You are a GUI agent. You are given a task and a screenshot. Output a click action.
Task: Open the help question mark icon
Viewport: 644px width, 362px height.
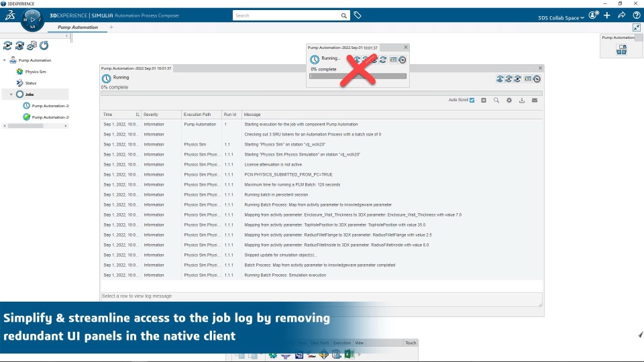click(x=636, y=15)
